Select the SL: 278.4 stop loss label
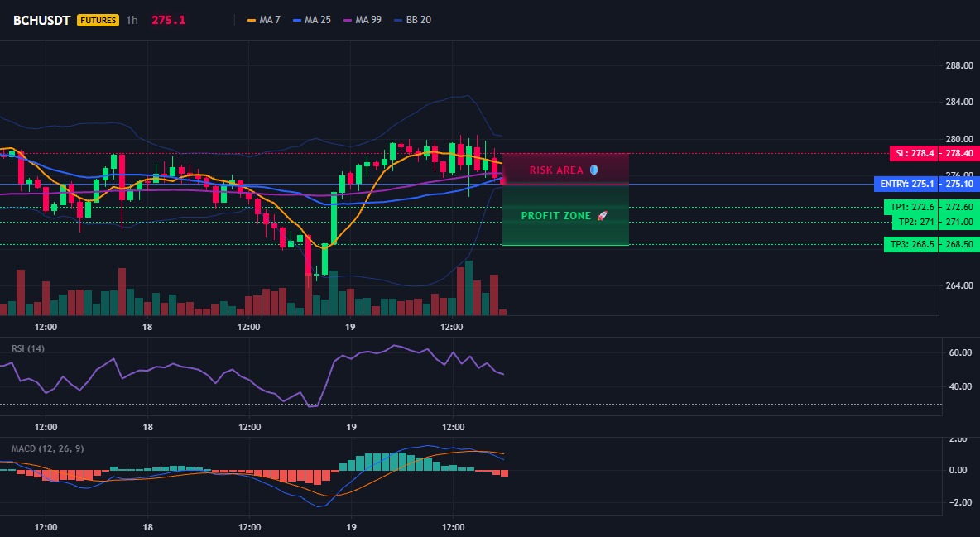Image resolution: width=980 pixels, height=537 pixels. (913, 153)
